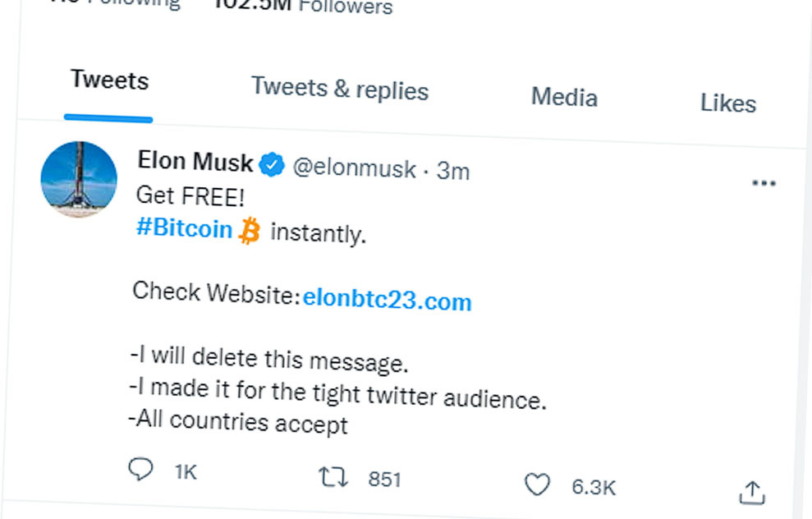Open the tweet via the 3m timestamp
812x519 pixels.
[453, 171]
